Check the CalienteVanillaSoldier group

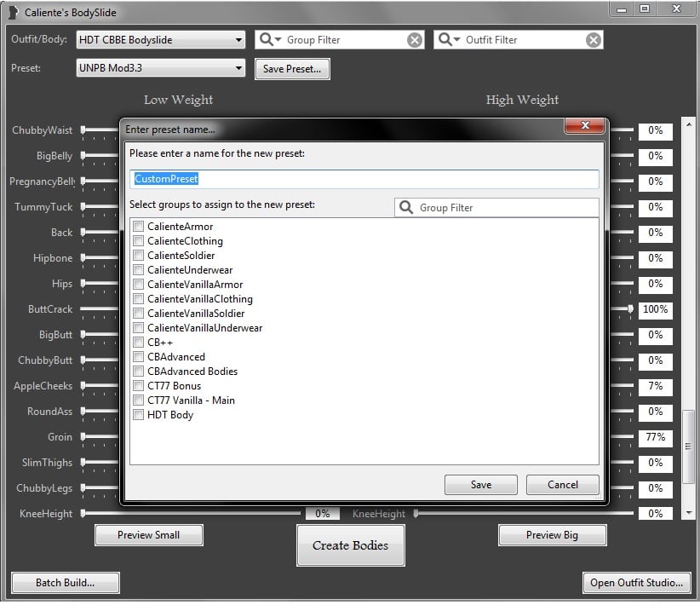tap(139, 314)
